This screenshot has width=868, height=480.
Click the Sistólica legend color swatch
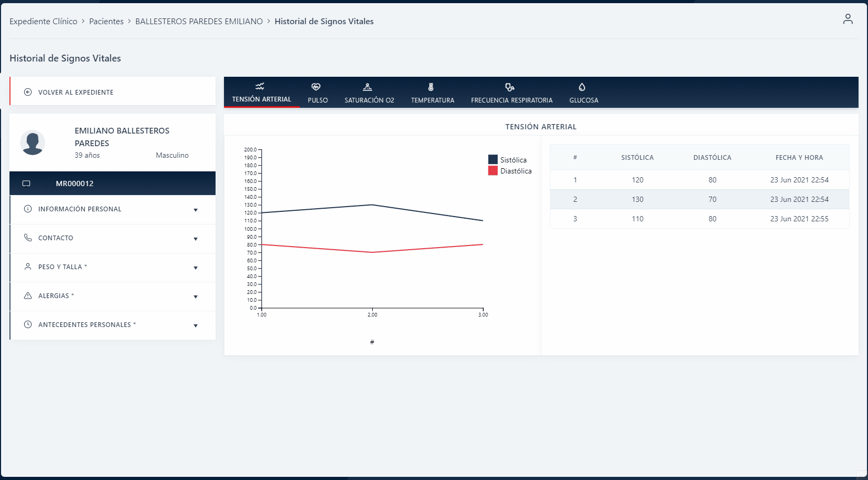[x=492, y=159]
